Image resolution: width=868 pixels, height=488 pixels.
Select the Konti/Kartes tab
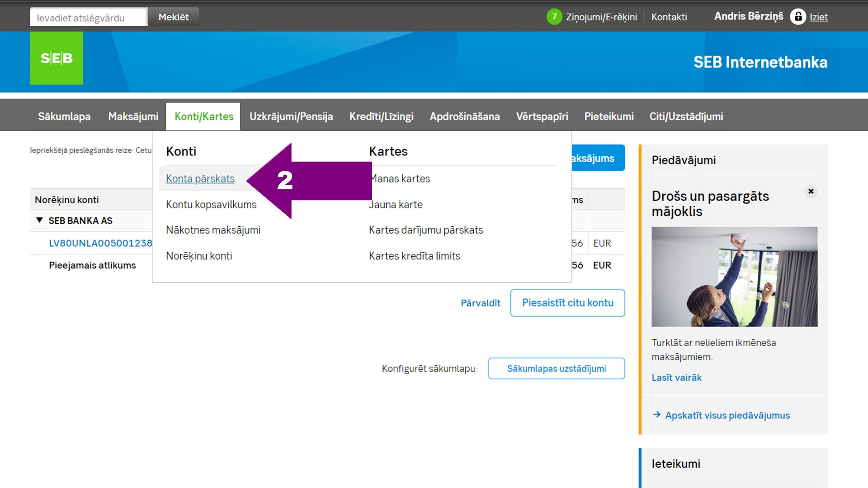[204, 117]
